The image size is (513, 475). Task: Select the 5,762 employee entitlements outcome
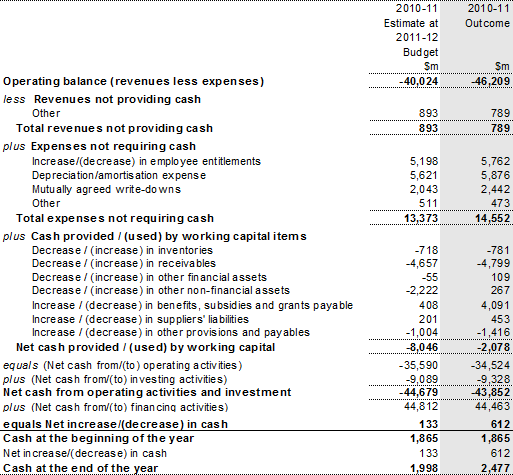coord(495,161)
